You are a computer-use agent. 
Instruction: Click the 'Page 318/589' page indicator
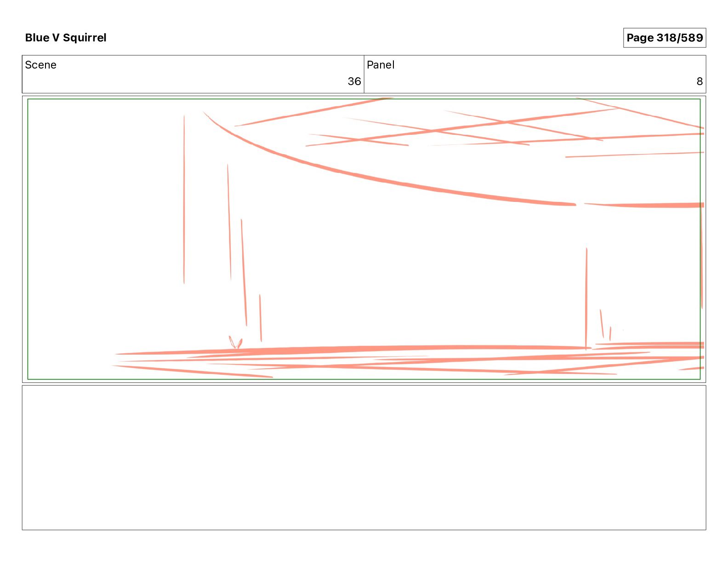pos(665,38)
